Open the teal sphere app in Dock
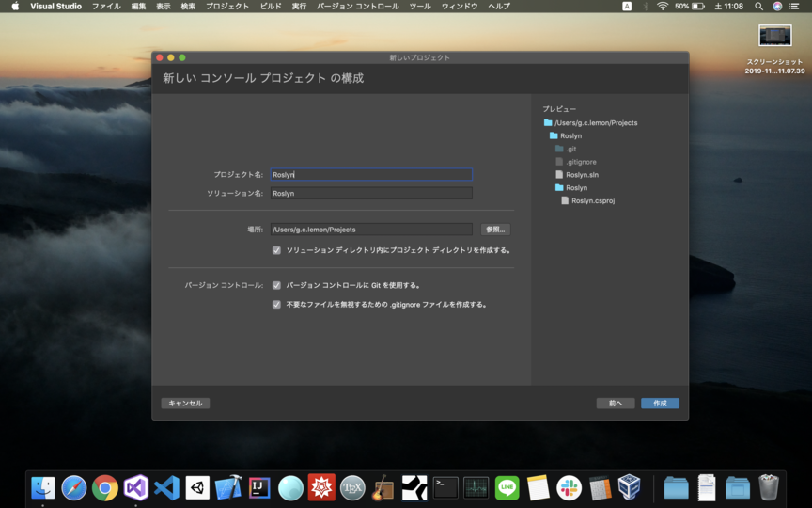This screenshot has width=812, height=508. tap(290, 488)
